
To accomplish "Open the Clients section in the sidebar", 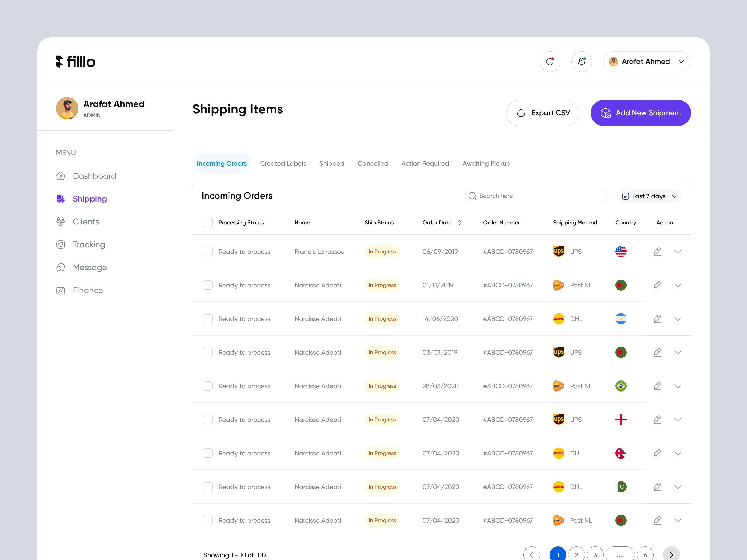I will (85, 221).
